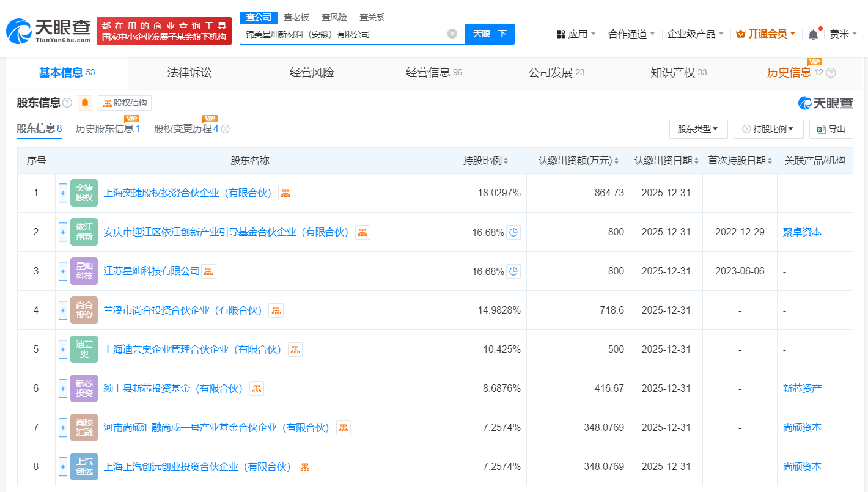Open equity structure icon for 上海上汽创远创业投资
This screenshot has width=868, height=492.
pos(305,467)
